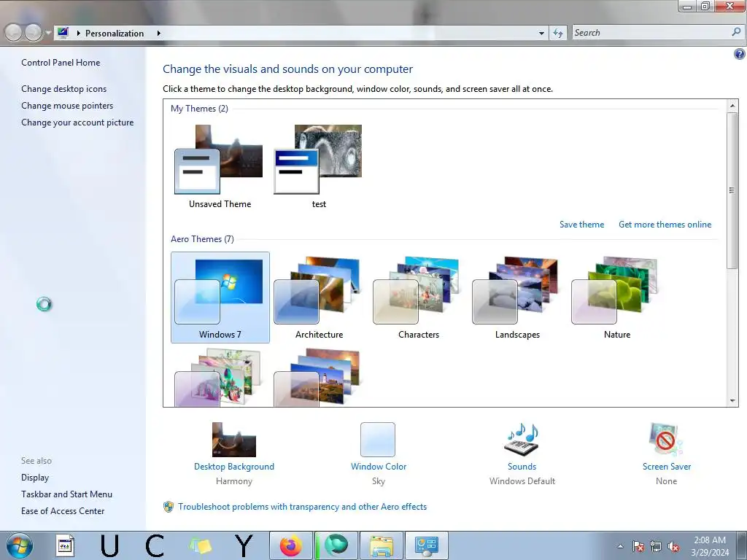Apply the Landscapes theme
This screenshot has height=560, width=747.
(517, 297)
